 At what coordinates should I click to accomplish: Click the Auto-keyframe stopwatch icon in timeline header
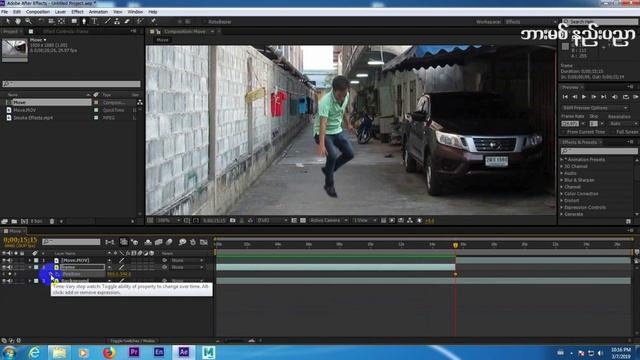pos(193,242)
